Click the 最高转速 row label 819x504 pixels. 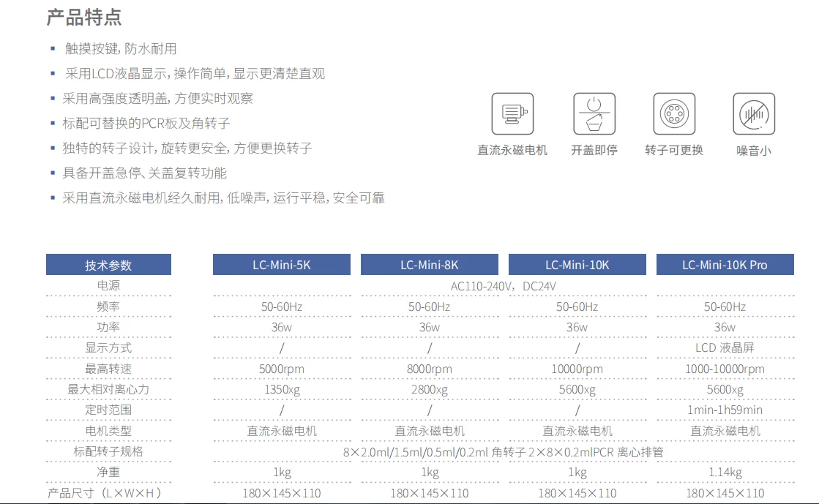tap(108, 369)
